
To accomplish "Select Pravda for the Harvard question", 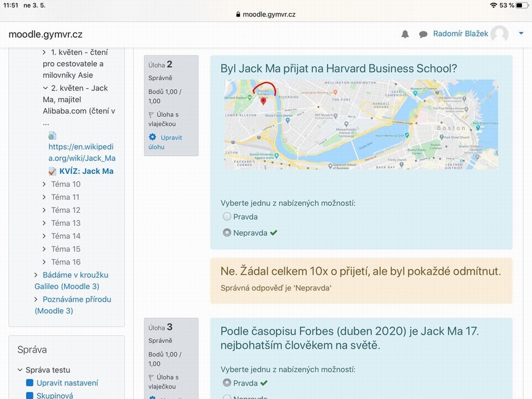I will point(227,216).
